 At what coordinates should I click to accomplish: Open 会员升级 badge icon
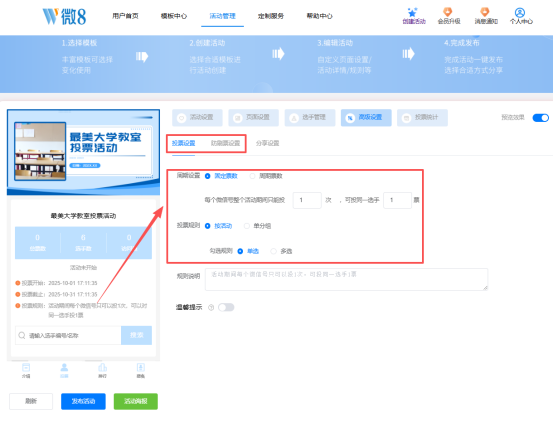[x=448, y=12]
